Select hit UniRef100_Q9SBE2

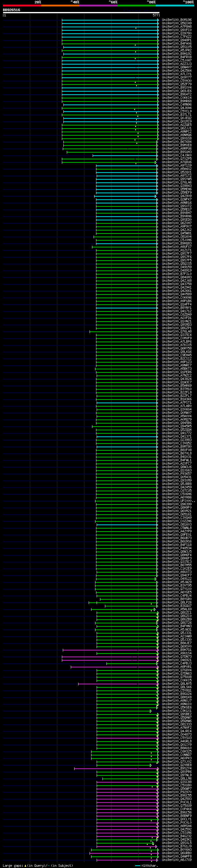coord(177,714)
